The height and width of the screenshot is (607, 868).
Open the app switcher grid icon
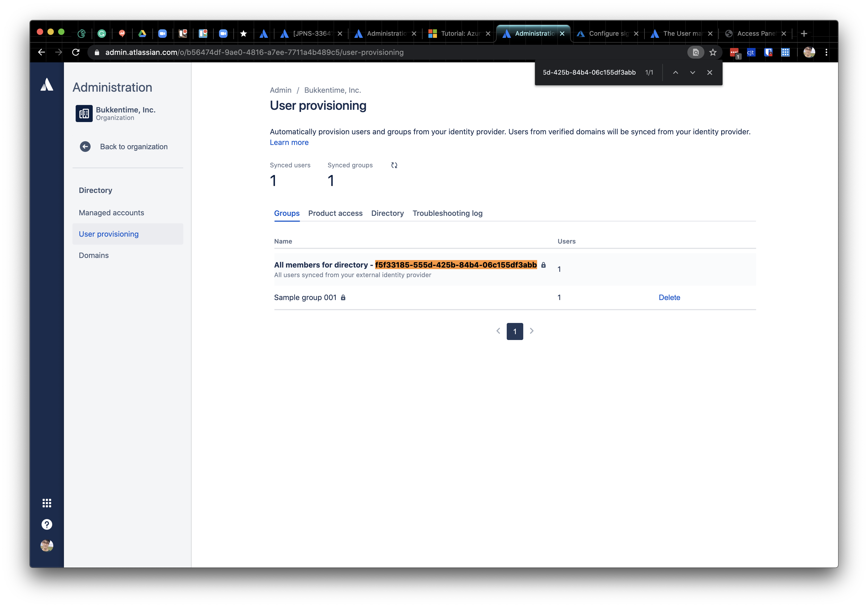tap(47, 503)
